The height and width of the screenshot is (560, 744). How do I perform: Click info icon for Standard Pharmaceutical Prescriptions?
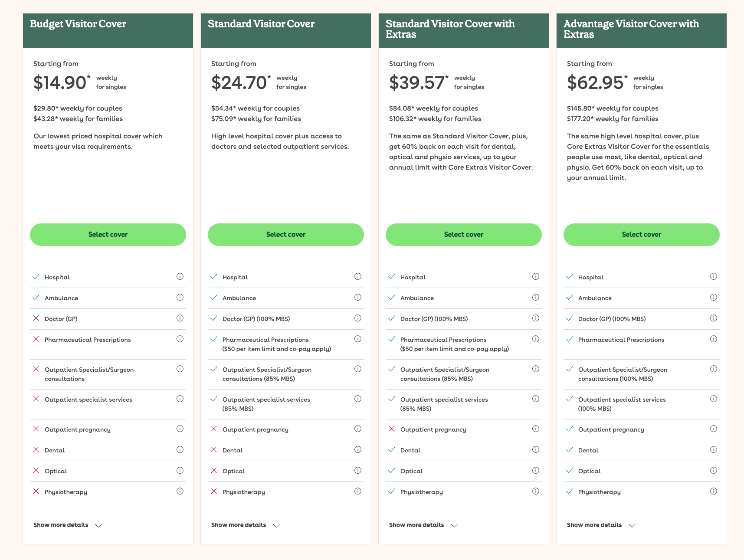pyautogui.click(x=358, y=339)
